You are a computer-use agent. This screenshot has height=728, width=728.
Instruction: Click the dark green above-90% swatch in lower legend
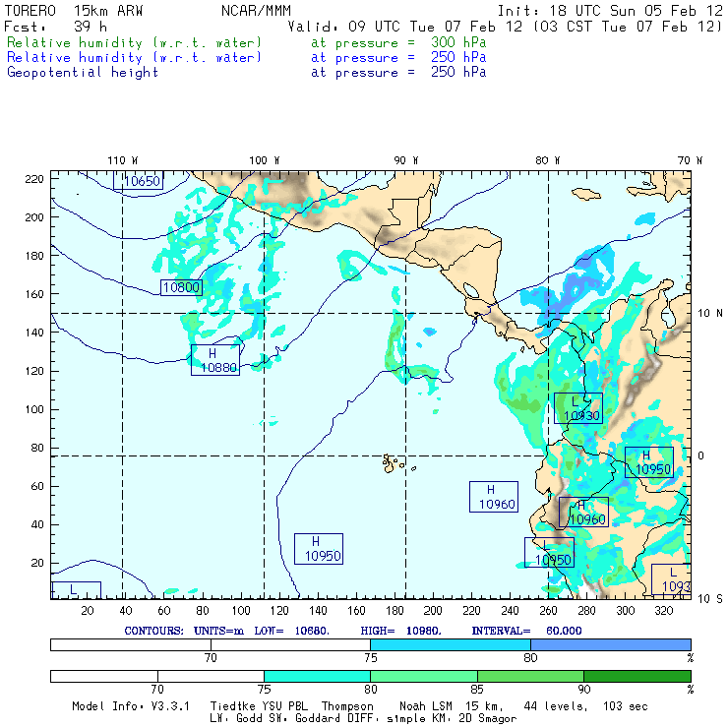(x=637, y=676)
